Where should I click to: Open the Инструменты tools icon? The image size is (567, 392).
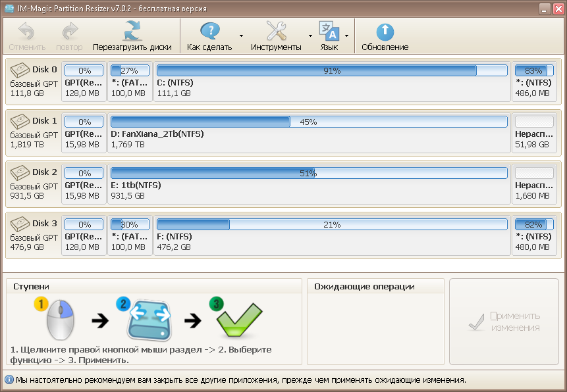tap(277, 31)
